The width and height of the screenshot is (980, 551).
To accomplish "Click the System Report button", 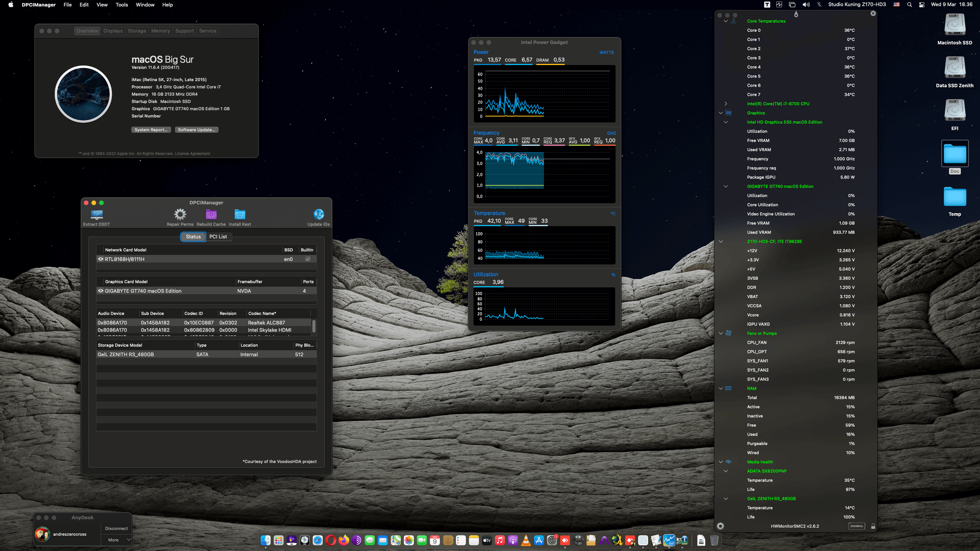I will pyautogui.click(x=151, y=130).
